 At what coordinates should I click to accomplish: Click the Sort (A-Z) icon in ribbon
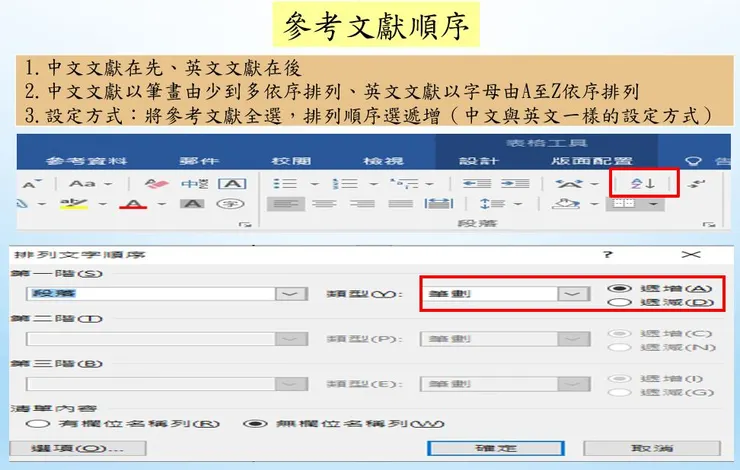tap(643, 183)
